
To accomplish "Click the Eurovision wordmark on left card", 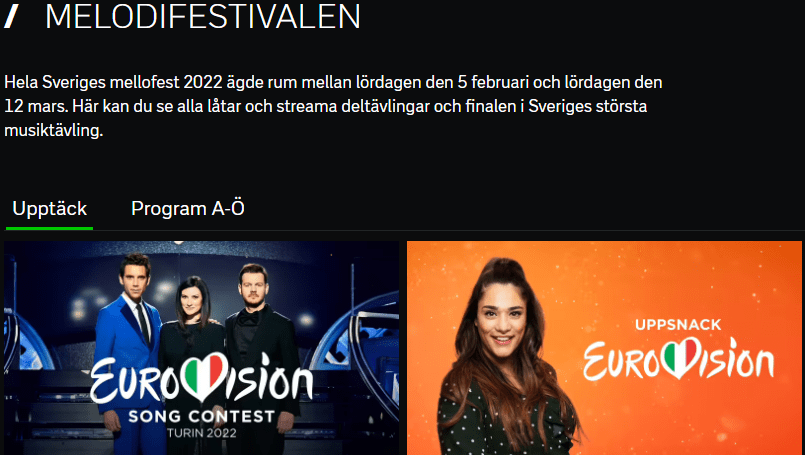I will tap(201, 379).
